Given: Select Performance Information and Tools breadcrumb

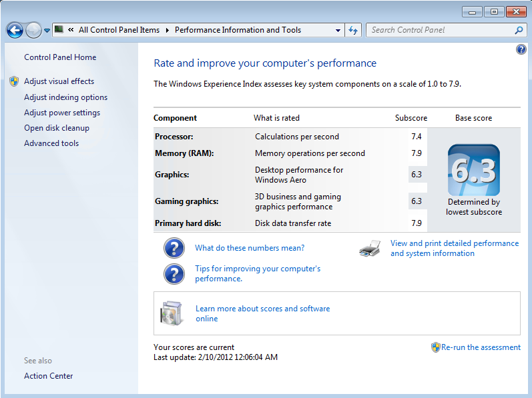Looking at the screenshot, I should click(x=238, y=30).
